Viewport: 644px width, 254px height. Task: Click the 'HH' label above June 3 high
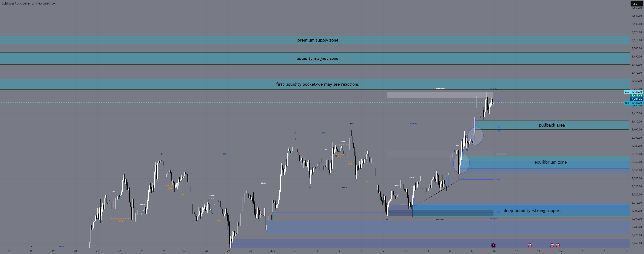click(296, 133)
